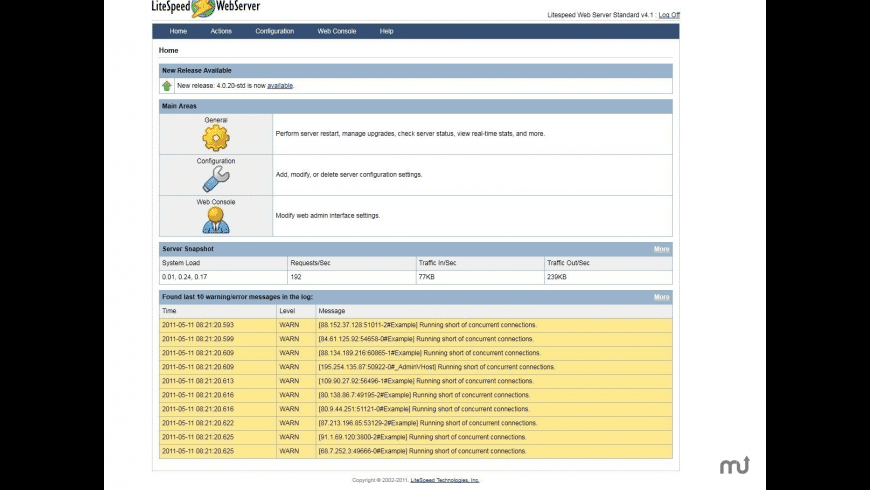Screen dimensions: 870x490
Task: Click the LiteSpeed WebServer logo
Action: pyautogui.click(x=206, y=8)
